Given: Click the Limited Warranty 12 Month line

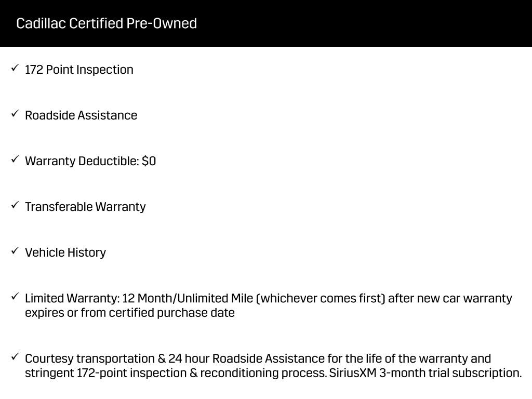Looking at the screenshot, I should point(268,298).
